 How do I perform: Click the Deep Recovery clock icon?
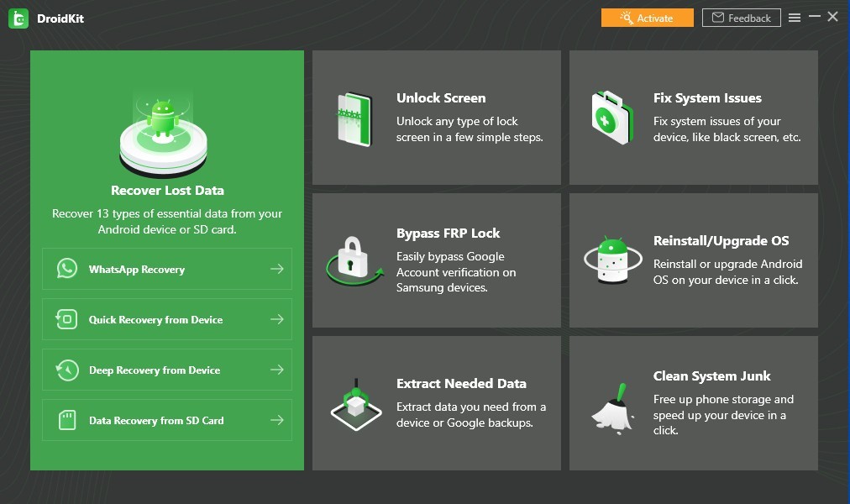click(67, 370)
